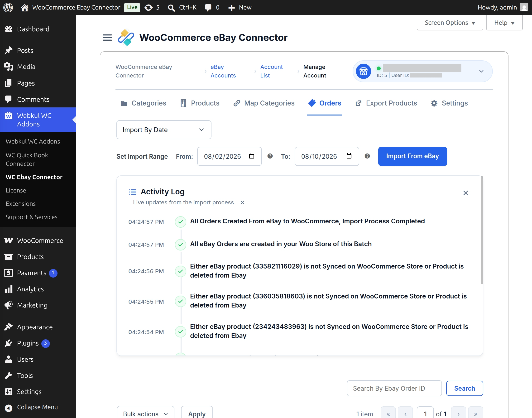Viewport: 532px width, 418px height.
Task: Switch to the Categories tab
Action: [144, 103]
